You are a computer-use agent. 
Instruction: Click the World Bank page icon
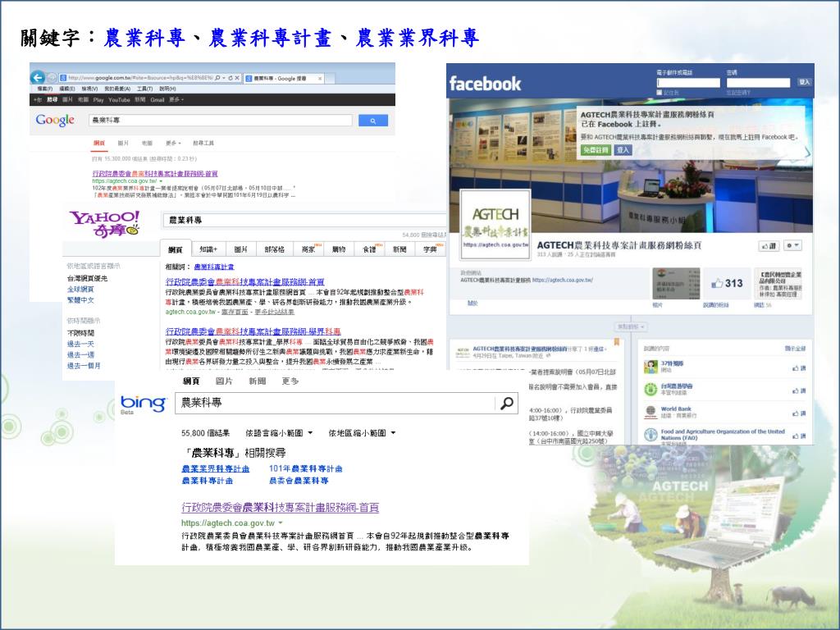click(x=651, y=412)
